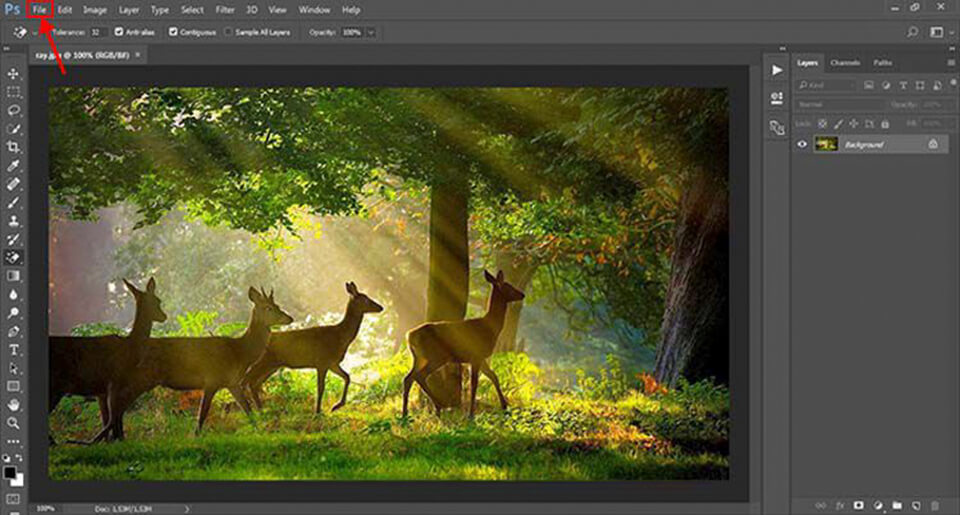The image size is (960, 515).
Task: Create a new group folder icon
Action: (897, 506)
